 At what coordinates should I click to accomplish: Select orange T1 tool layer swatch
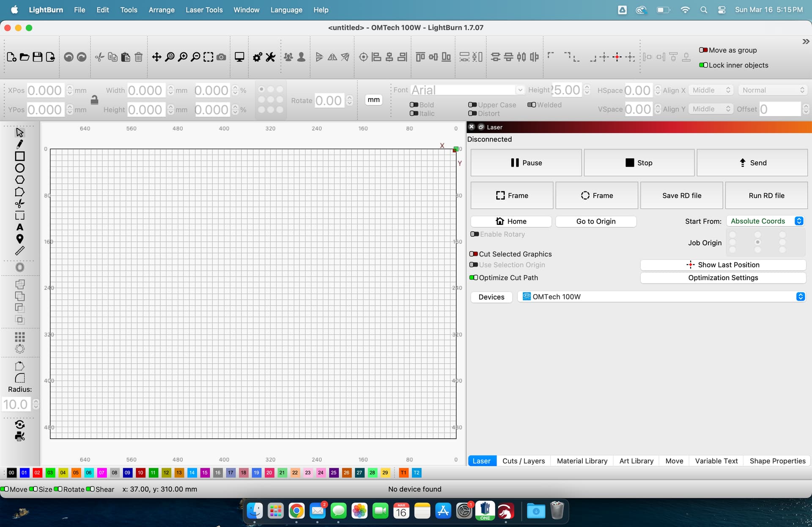click(403, 472)
